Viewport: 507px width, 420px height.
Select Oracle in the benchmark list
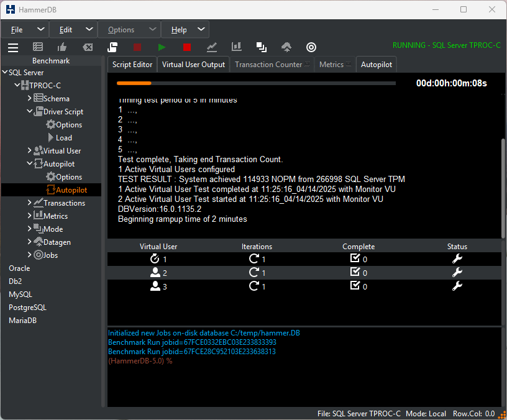(19, 268)
